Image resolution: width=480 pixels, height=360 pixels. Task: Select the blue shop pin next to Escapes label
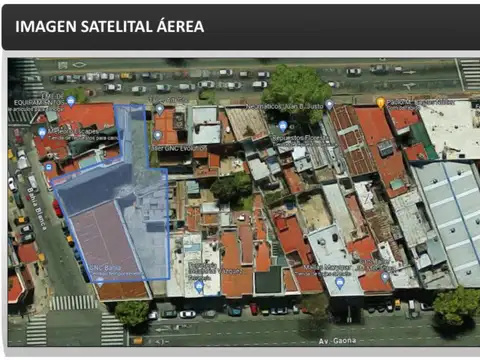[x=42, y=133]
